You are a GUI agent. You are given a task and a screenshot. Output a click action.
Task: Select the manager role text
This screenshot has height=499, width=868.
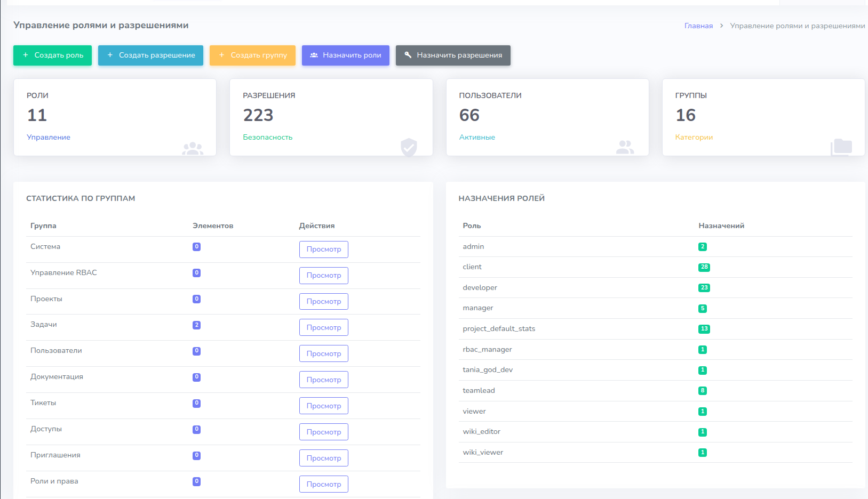(x=477, y=308)
